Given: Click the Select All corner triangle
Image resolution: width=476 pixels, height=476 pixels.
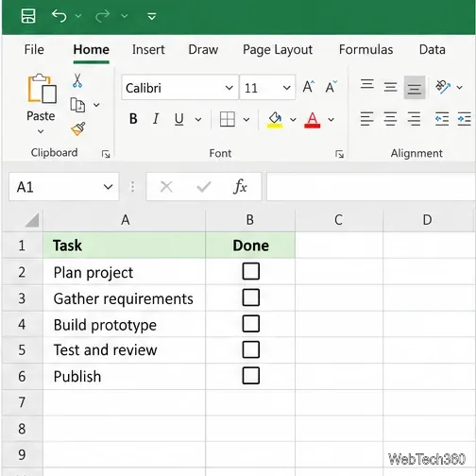Looking at the screenshot, I should 32,220.
